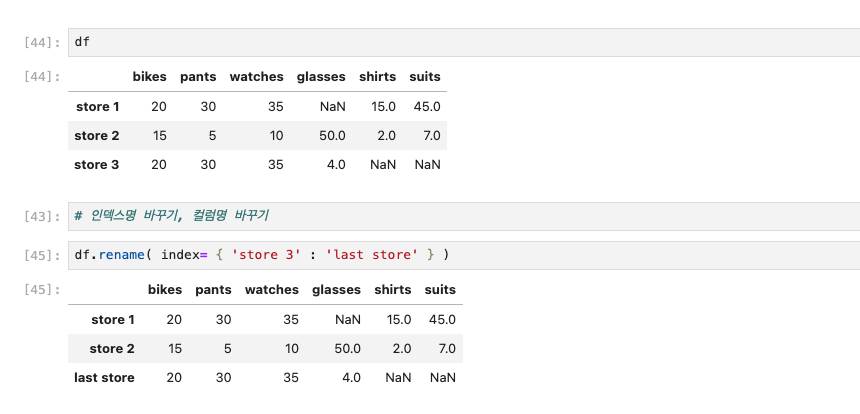
Task: Click the 'watches' column header in output 44
Action: [x=256, y=77]
